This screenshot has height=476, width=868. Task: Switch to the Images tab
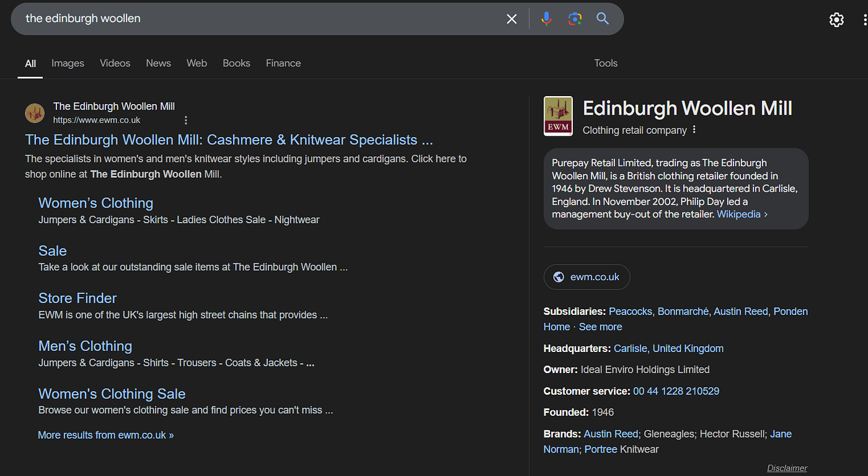pyautogui.click(x=68, y=63)
